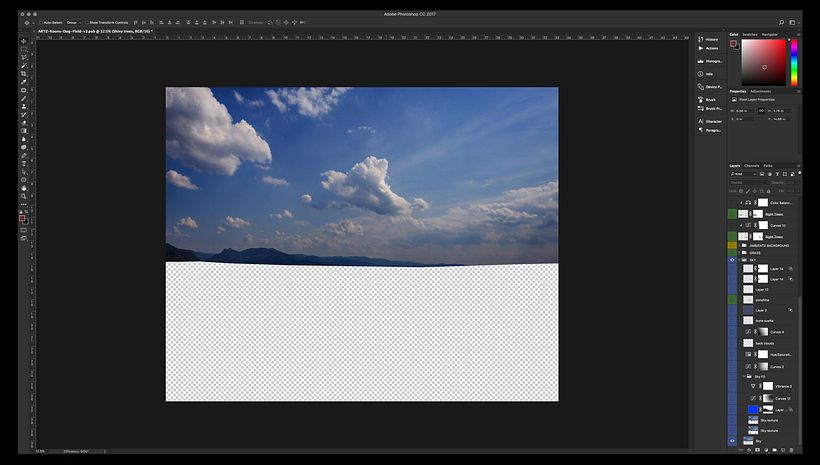Screen dimensions: 820x465
Task: Select the Crop tool
Action: coord(24,74)
